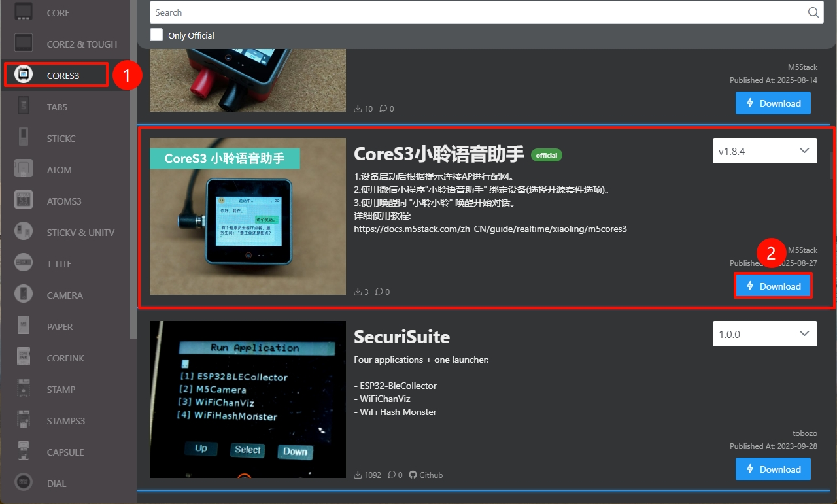
Task: Open the 1.0.0 version dropdown for SecuriSuite
Action: point(764,334)
